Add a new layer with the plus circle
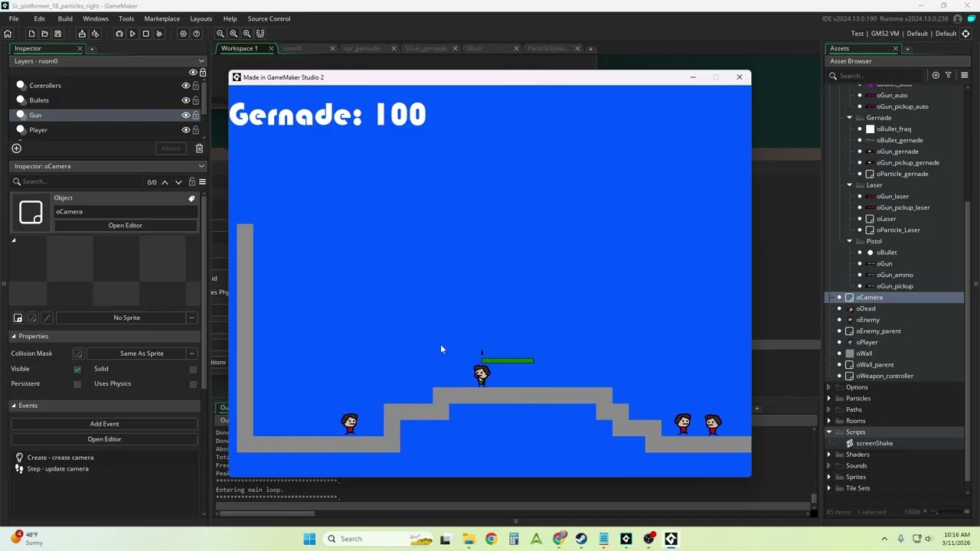The width and height of the screenshot is (980, 551). click(16, 148)
